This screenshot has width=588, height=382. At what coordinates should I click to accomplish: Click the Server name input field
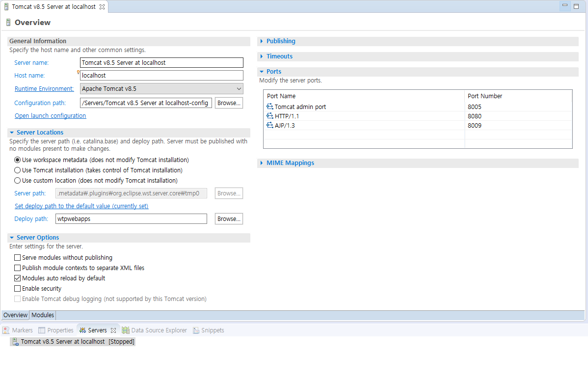(161, 63)
